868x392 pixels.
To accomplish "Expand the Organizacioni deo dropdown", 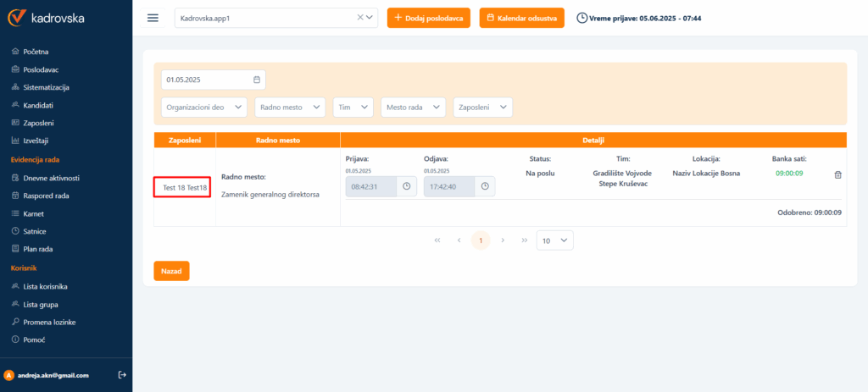I will [203, 107].
